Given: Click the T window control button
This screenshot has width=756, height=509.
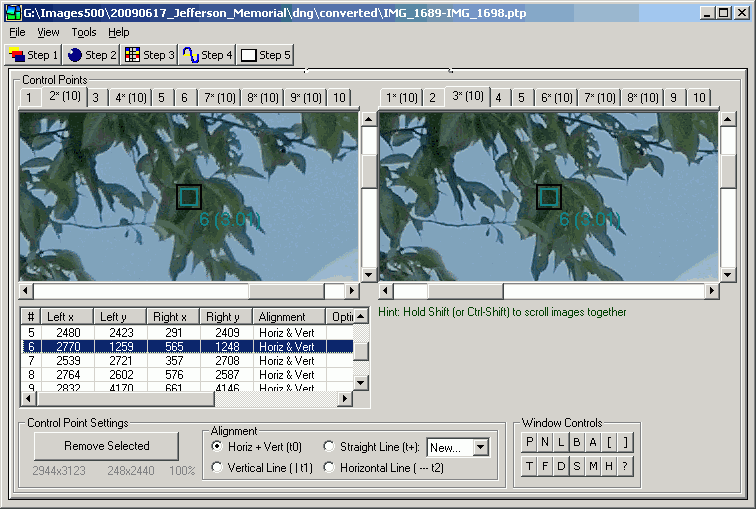Looking at the screenshot, I should (529, 466).
